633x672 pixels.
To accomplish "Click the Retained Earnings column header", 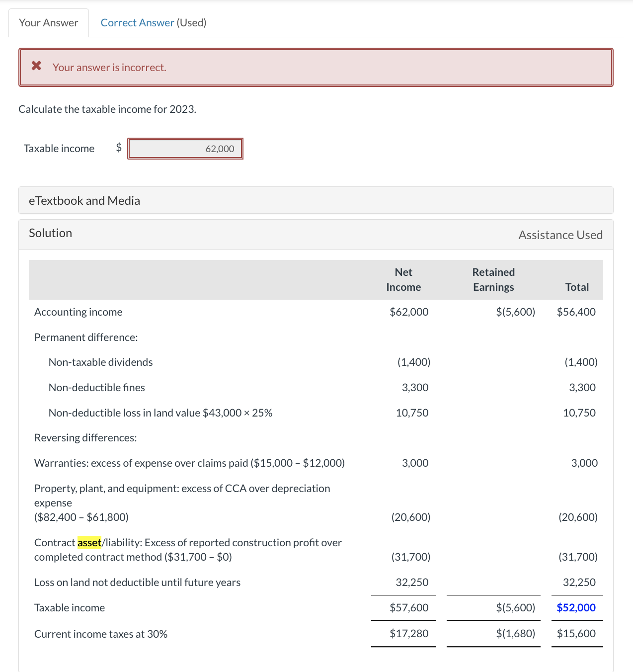I will (493, 279).
